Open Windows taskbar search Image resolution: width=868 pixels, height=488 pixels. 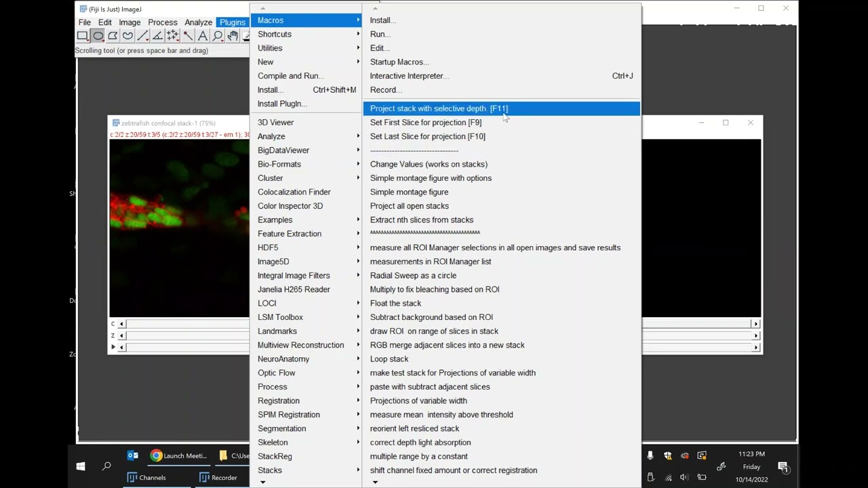(106, 466)
